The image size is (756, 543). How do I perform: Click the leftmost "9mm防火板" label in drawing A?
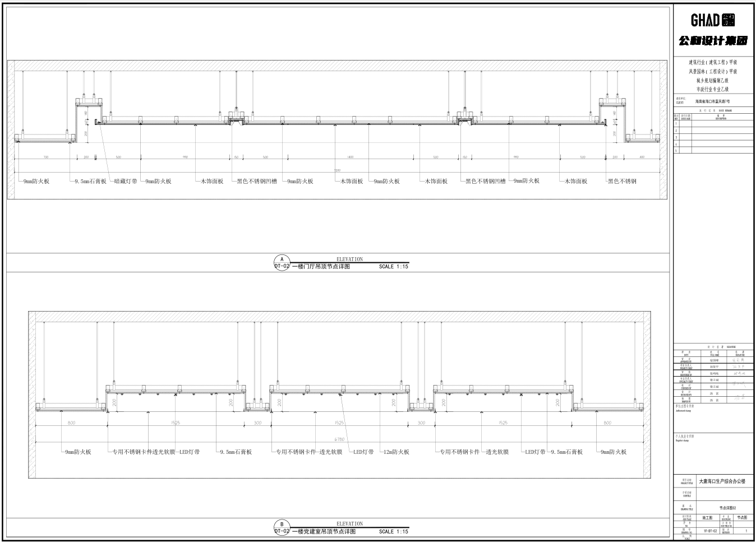coord(36,182)
